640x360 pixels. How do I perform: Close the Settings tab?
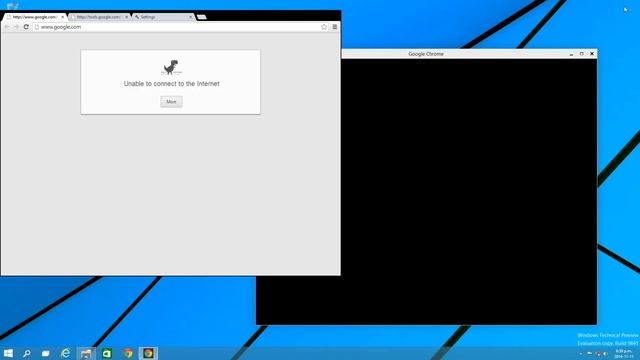(190, 17)
